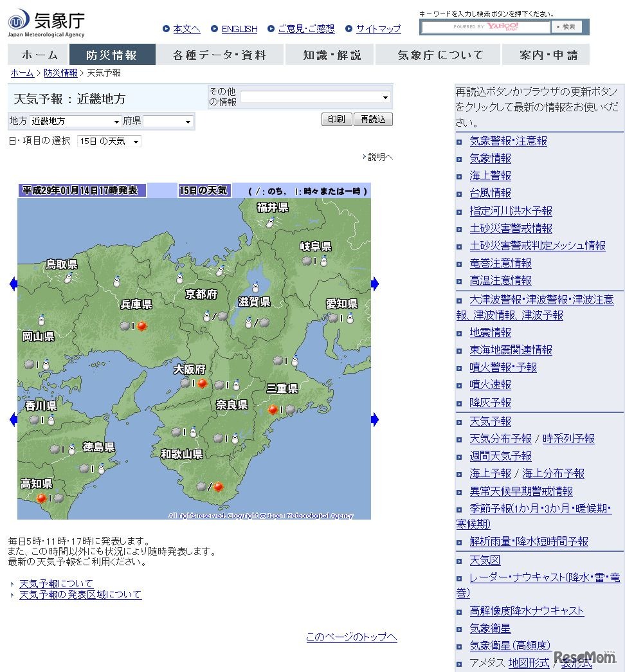Open 気象警報・注意報 sidebar link
This screenshot has height=672, width=625.
pyautogui.click(x=508, y=141)
